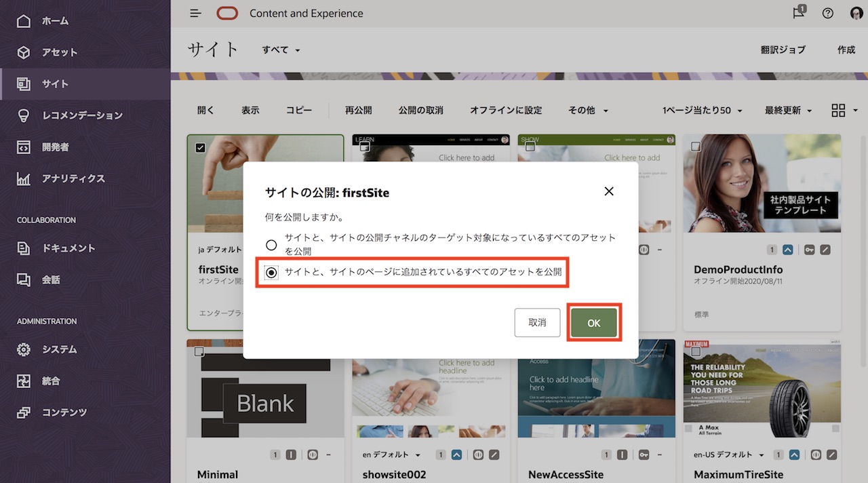Switch view layout with the grid icon

click(x=839, y=110)
